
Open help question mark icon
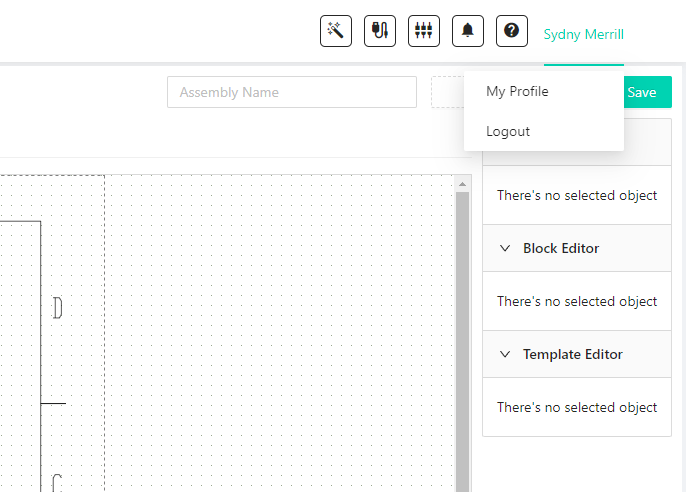click(511, 31)
